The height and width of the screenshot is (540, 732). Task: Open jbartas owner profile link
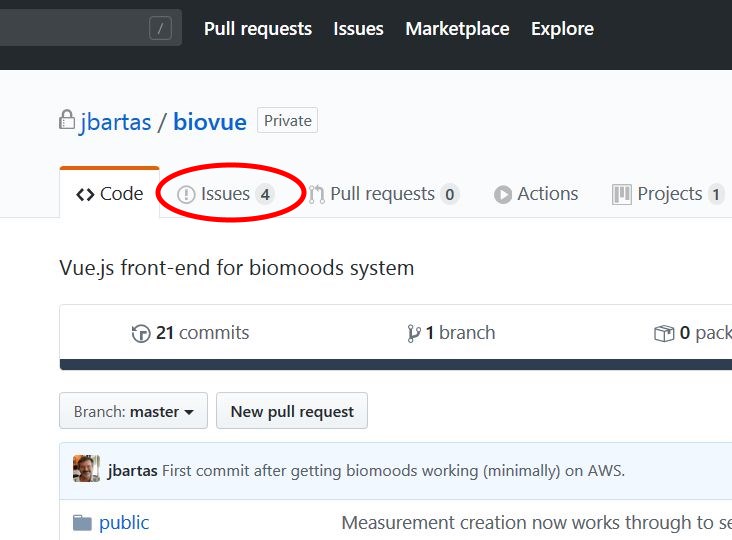pyautogui.click(x=116, y=122)
